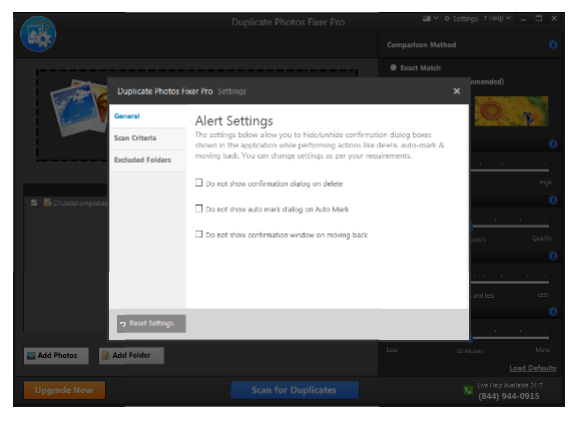Click the Upgrade Now button
This screenshot has height=435, width=579.
64,390
